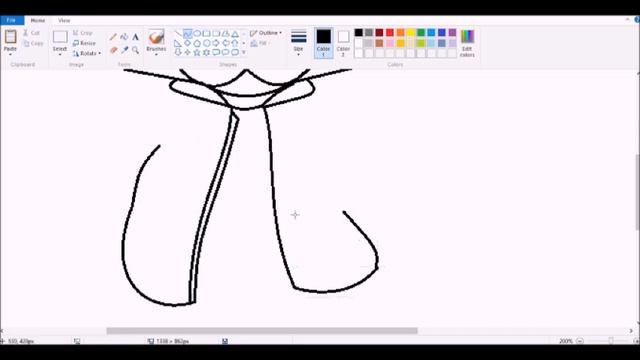640x360 pixels.
Task: Expand the Brushes dropdown arrow
Action: (156, 55)
